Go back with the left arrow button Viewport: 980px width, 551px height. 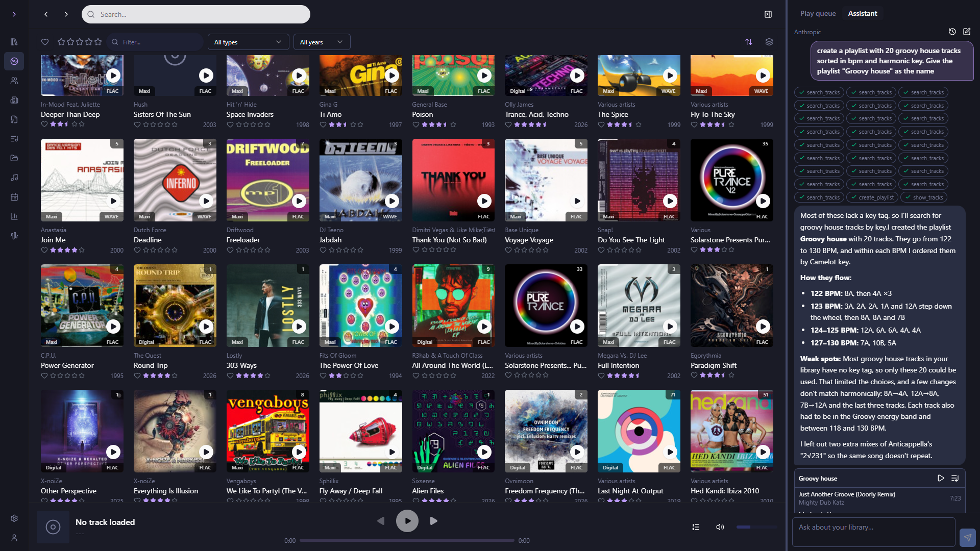click(x=46, y=14)
